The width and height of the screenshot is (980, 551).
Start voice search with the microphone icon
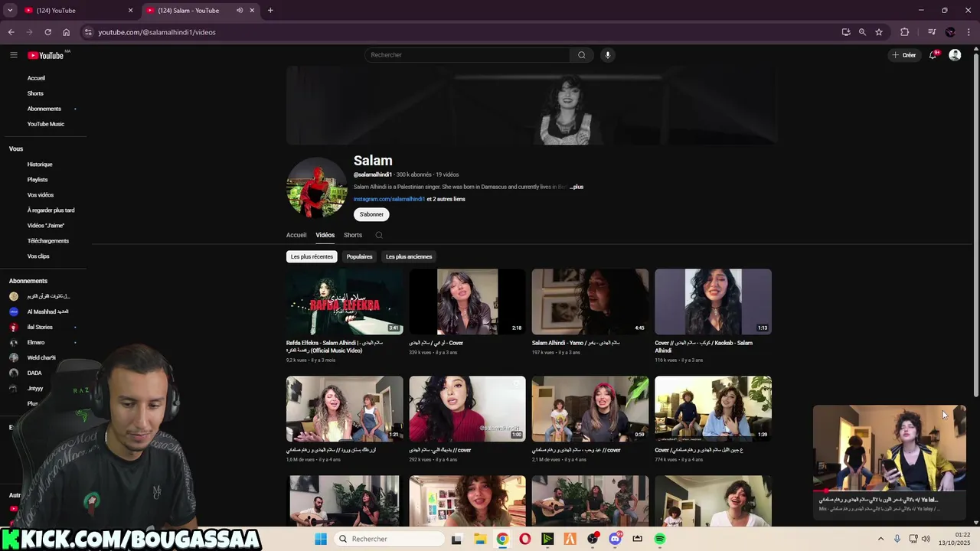[x=608, y=55]
